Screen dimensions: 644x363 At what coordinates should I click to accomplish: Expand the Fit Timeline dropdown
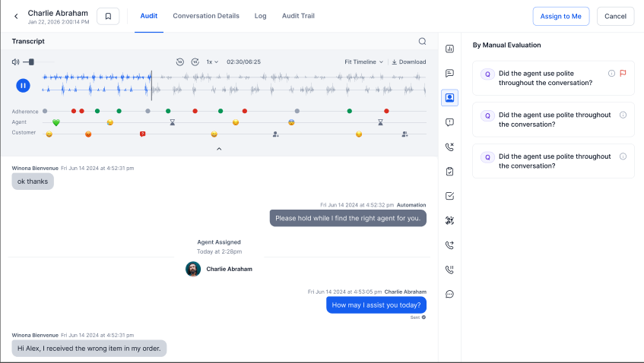(363, 62)
